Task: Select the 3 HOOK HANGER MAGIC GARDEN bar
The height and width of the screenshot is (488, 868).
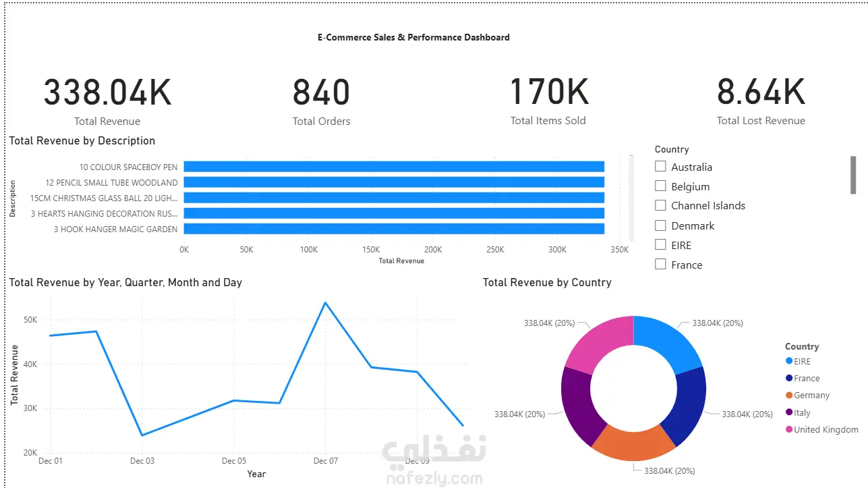Action: pos(394,229)
